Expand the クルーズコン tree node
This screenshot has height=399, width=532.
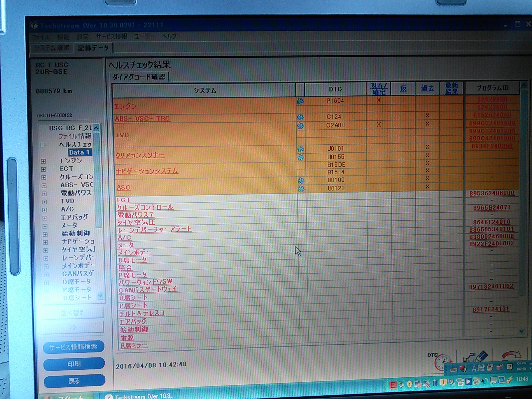pos(44,178)
